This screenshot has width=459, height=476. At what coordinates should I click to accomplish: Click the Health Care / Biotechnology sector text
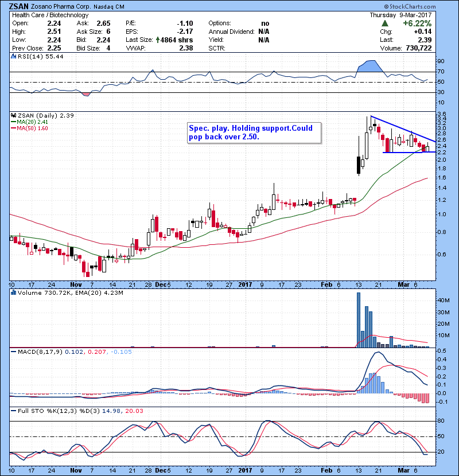coord(50,15)
